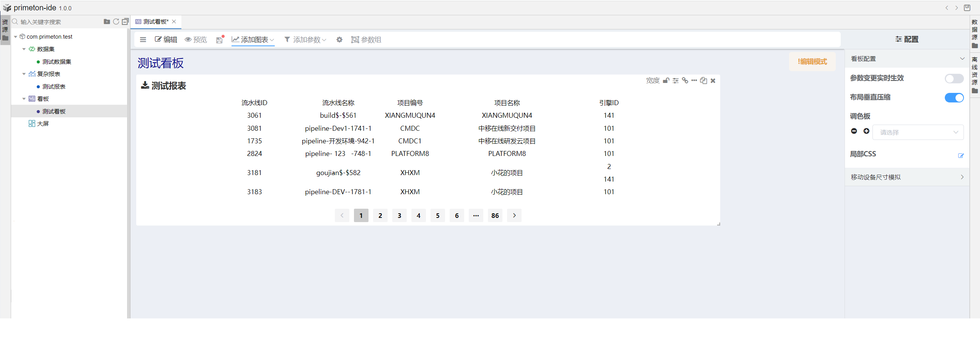Click the link chain icon on report widget
This screenshot has height=349, width=980.
click(685, 81)
